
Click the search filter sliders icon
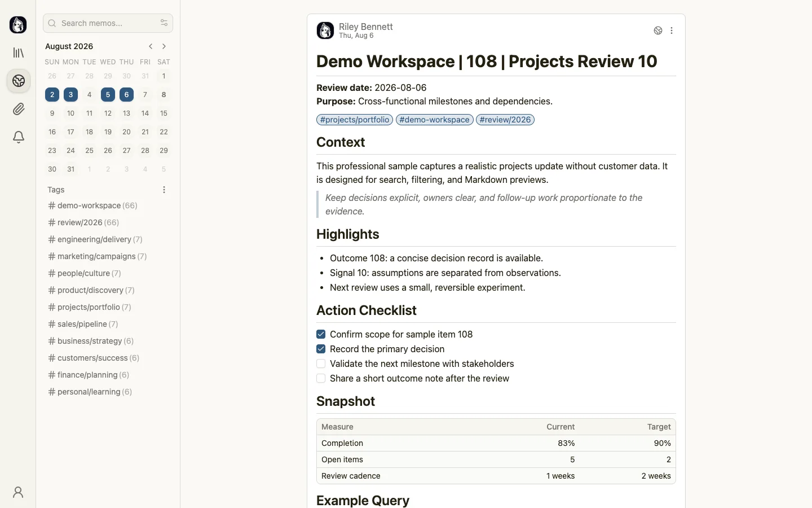click(164, 23)
